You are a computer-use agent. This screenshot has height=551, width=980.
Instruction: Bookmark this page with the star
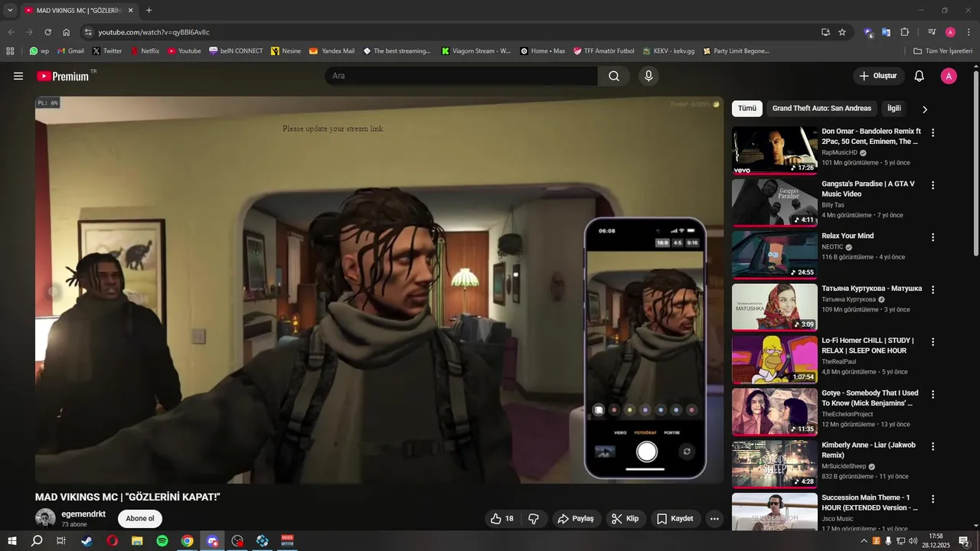click(842, 32)
